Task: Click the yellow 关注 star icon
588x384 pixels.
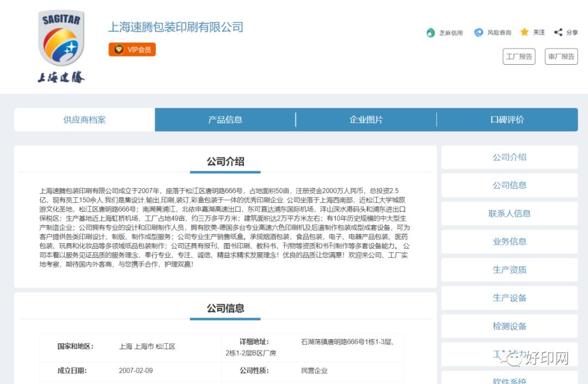Action: [x=524, y=33]
